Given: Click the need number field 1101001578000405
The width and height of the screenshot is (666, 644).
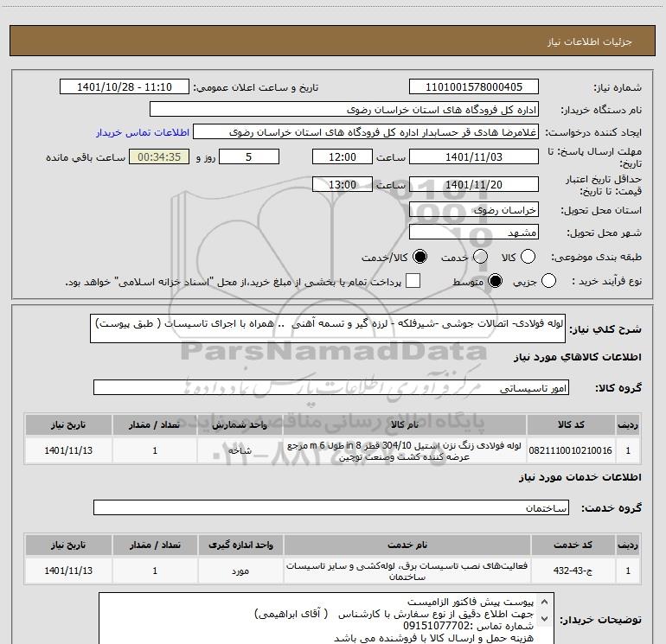Looking at the screenshot, I should [474, 87].
